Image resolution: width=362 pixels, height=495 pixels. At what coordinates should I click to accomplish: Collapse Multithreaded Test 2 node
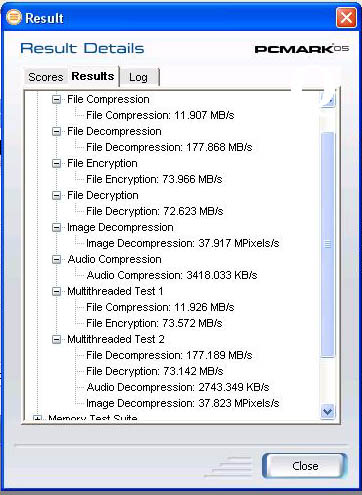[57, 339]
